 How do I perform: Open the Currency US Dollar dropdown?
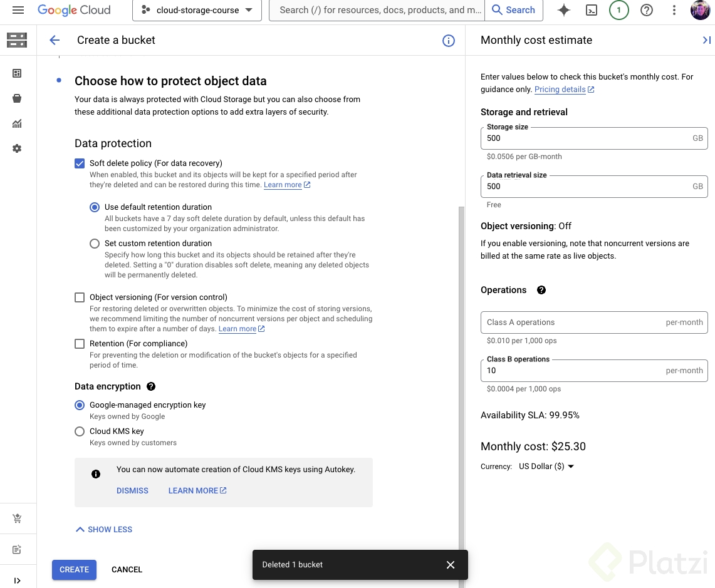pos(546,467)
